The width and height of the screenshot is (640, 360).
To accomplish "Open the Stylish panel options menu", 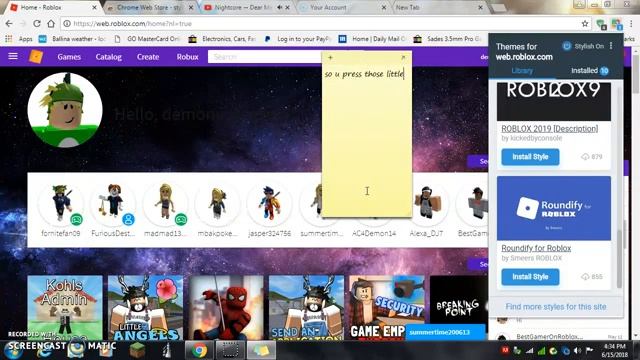I will [611, 46].
